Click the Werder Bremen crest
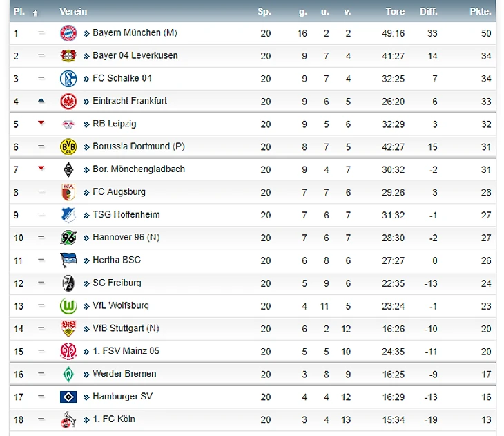This screenshot has height=436, width=504. [68, 374]
